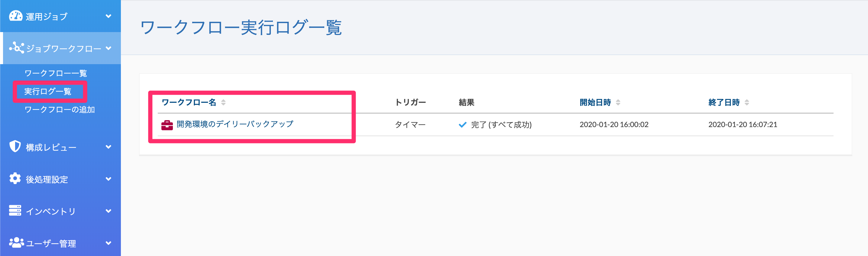Click the インベントリ server stack icon
The image size is (868, 256).
coord(15,211)
